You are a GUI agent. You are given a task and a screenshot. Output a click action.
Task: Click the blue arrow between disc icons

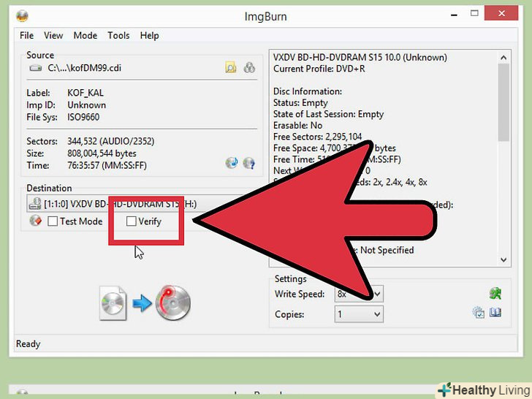tap(142, 303)
